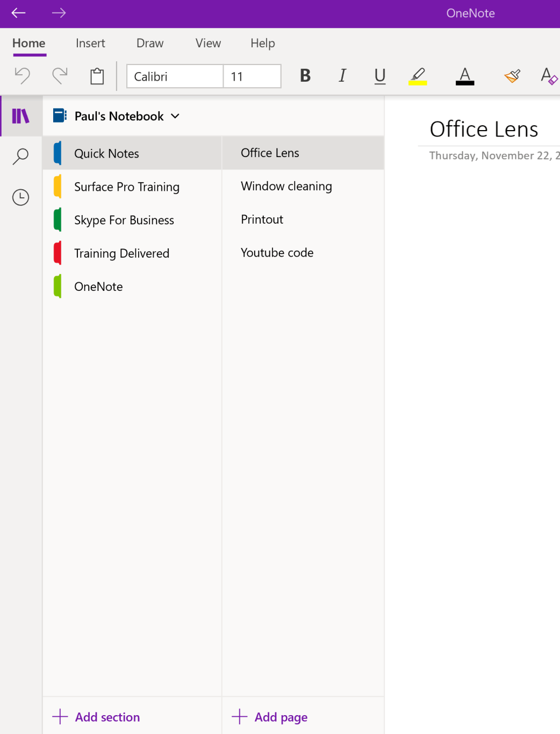Image resolution: width=560 pixels, height=734 pixels.
Task: Click the Undo arrow icon
Action: coord(21,76)
